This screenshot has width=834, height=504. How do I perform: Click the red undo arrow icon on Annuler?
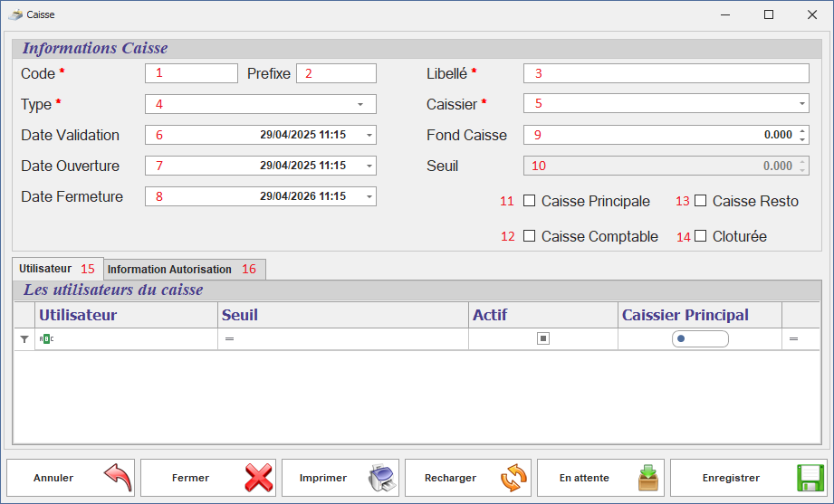click(x=117, y=477)
